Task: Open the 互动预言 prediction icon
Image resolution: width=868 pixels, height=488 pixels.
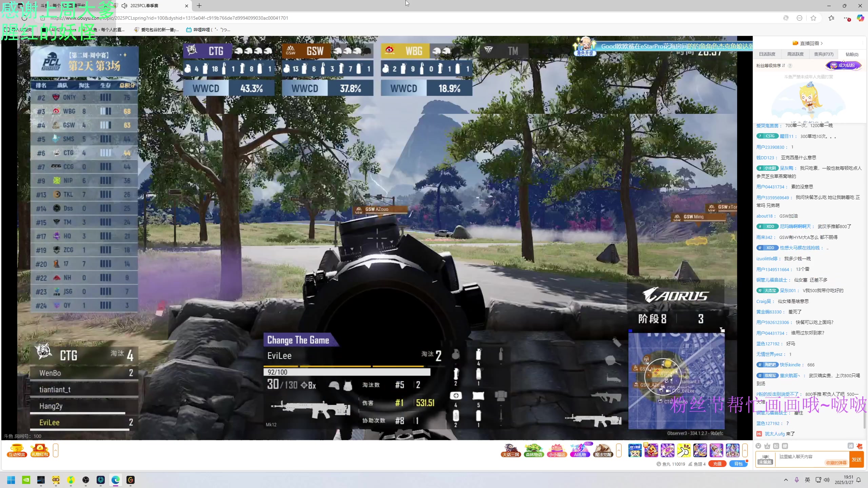Action: point(17,450)
